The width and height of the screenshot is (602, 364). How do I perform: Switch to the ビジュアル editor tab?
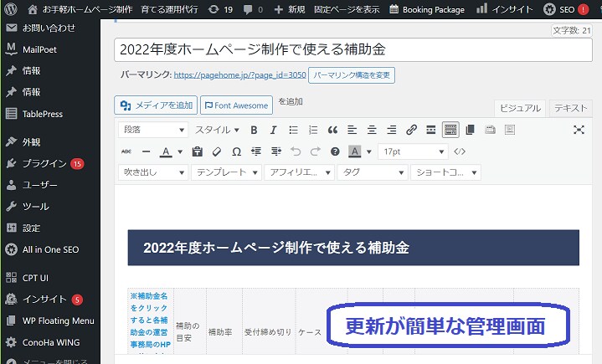520,109
